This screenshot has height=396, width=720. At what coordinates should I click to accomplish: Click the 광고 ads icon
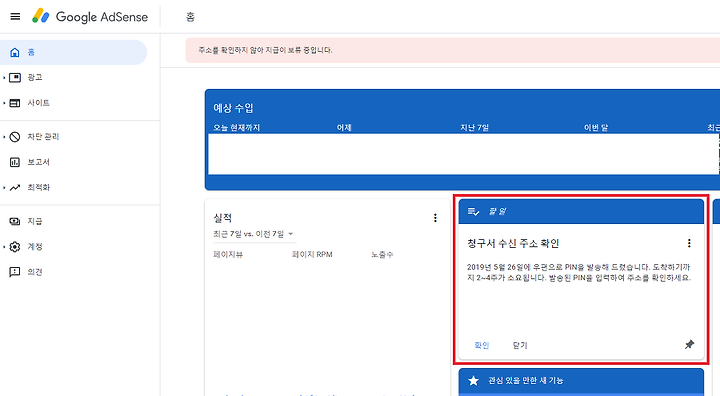click(x=15, y=78)
